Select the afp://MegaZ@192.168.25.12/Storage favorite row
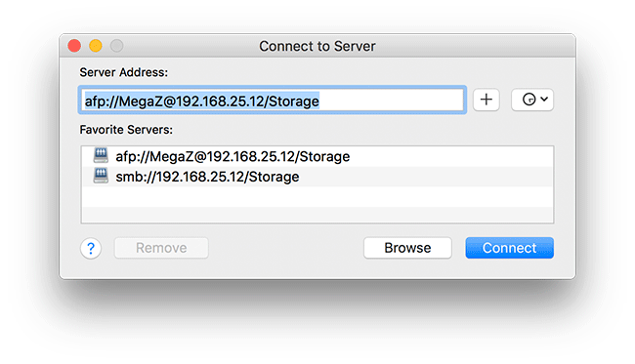The height and width of the screenshot is (364, 635). tap(317, 156)
